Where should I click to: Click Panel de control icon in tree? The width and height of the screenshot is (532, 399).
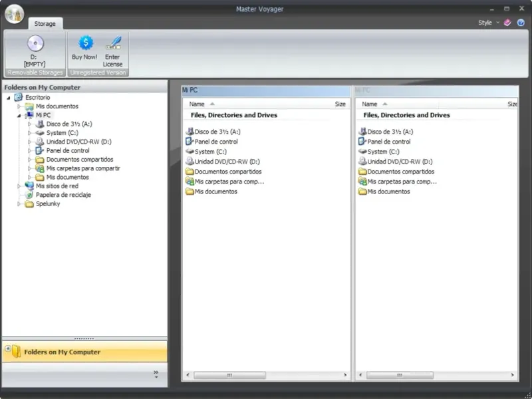40,150
